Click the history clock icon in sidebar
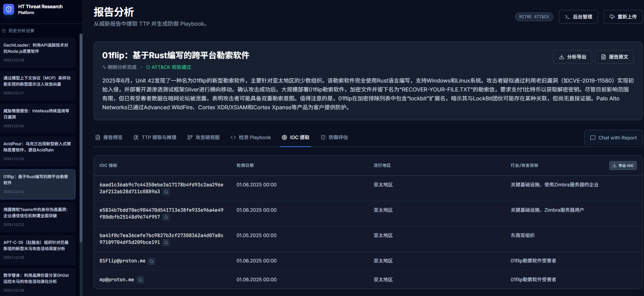This screenshot has width=644, height=296. coord(4,31)
